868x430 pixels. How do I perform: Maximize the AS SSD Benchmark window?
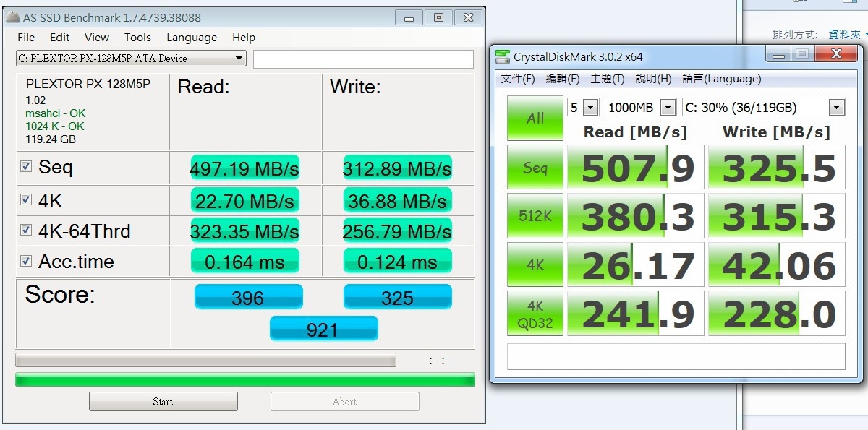(438, 17)
